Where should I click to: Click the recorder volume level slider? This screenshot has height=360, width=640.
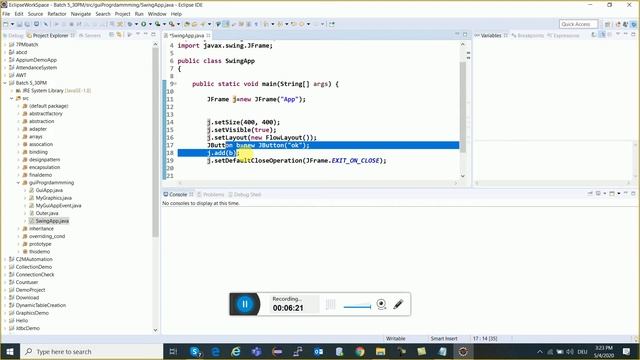357,307
